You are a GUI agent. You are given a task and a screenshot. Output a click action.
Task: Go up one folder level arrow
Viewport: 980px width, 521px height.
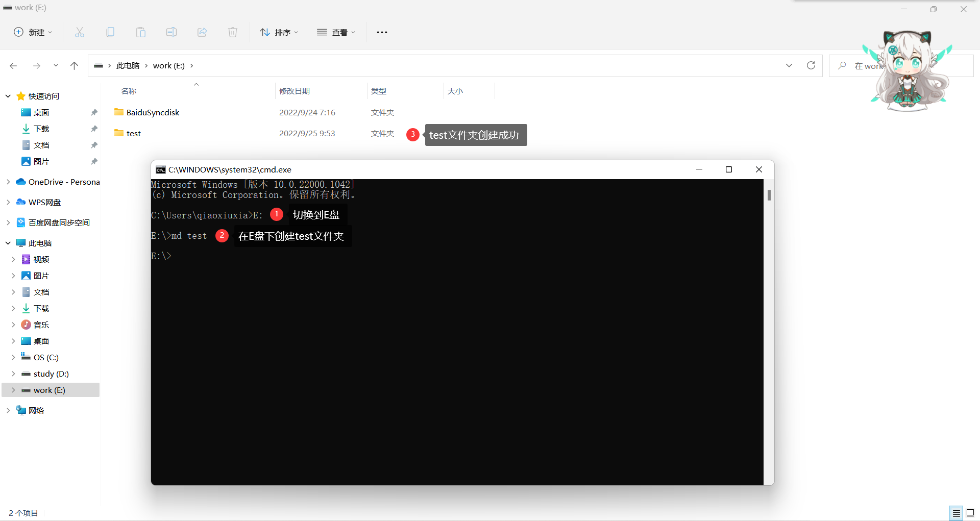(x=74, y=66)
